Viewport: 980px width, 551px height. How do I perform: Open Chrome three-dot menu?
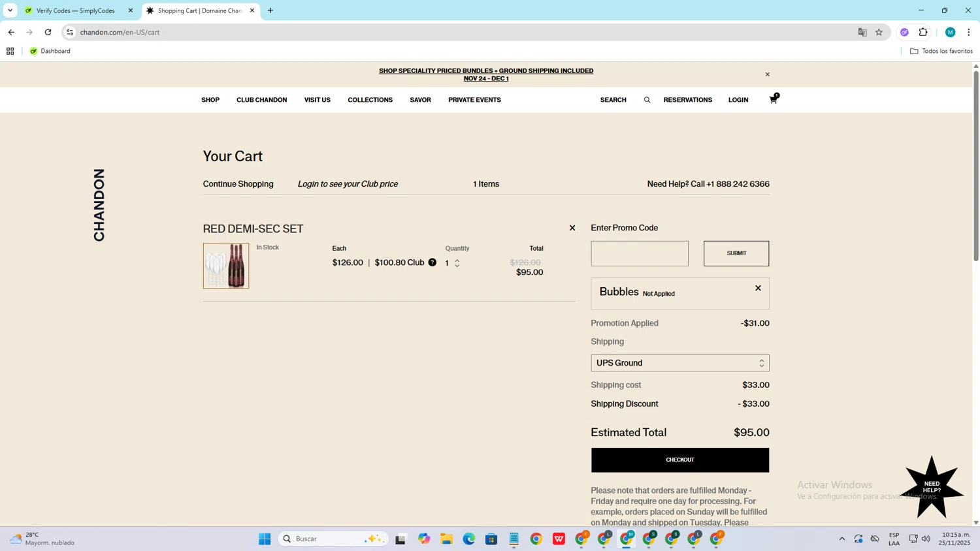coord(969,32)
